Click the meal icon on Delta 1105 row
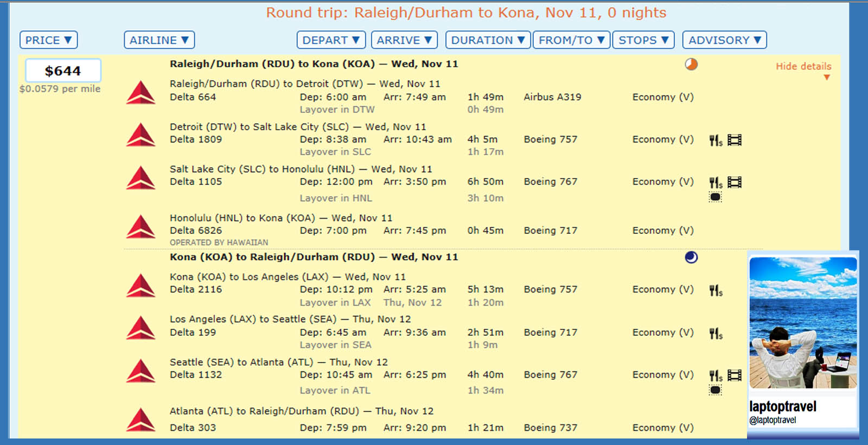 [716, 182]
